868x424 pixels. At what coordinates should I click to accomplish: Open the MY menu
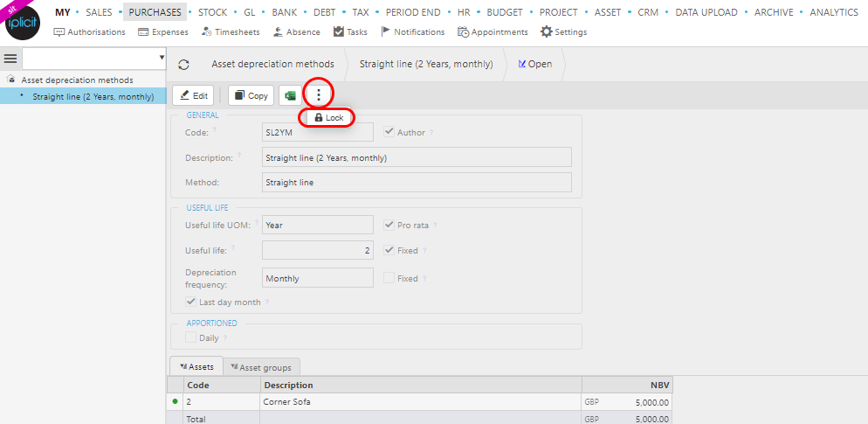[63, 12]
